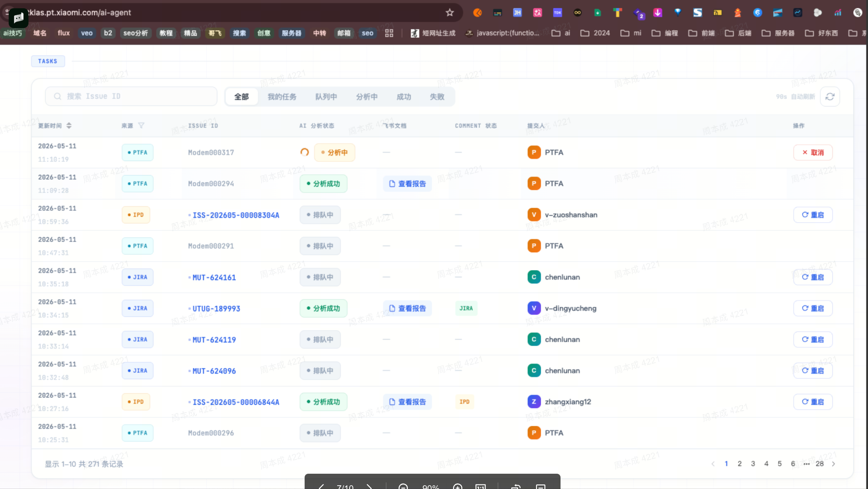
Task: Zoom out in the image viewer toolbar
Action: (x=403, y=487)
